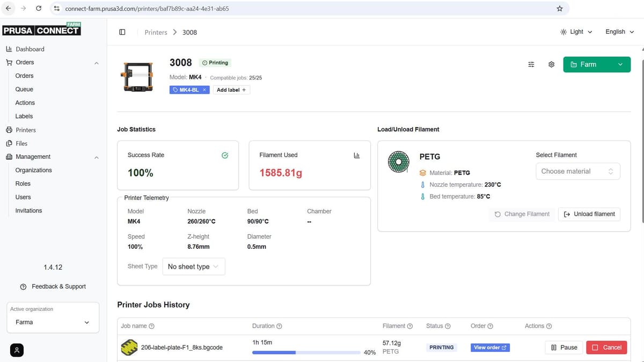Open the Light theme dropdown
Image resolution: width=644 pixels, height=362 pixels.
pos(576,32)
